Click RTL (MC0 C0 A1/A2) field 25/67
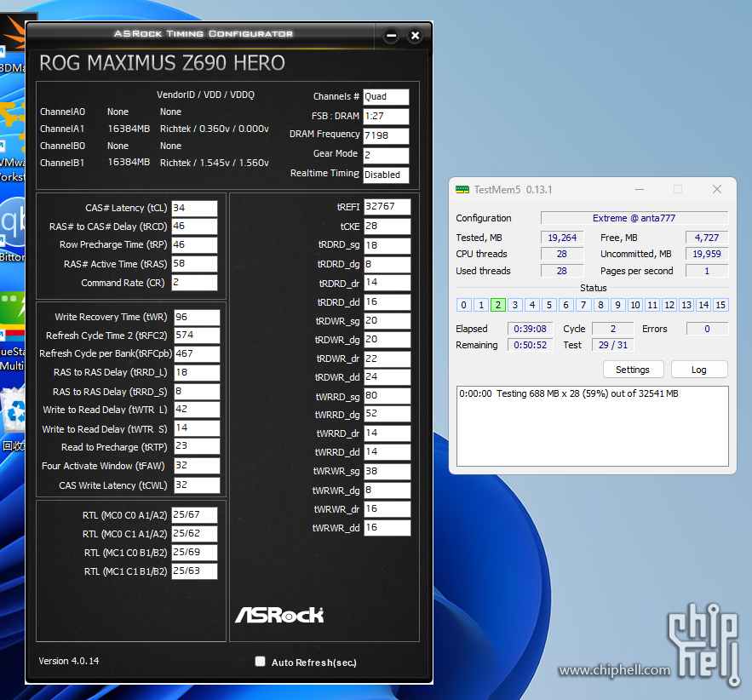The image size is (752, 700). click(x=194, y=515)
